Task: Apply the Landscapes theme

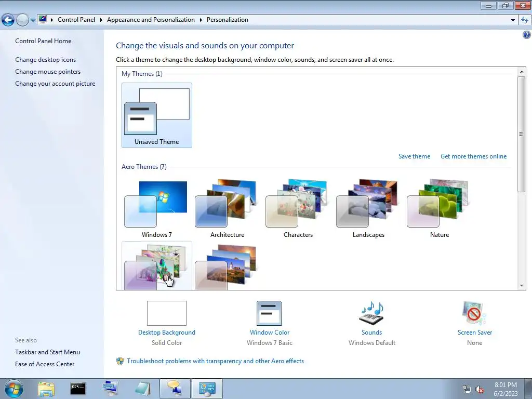Action: click(x=368, y=208)
